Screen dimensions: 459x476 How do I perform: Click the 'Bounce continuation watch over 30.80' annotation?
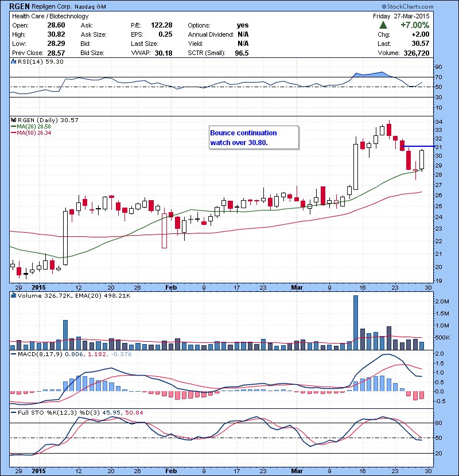pos(254,138)
